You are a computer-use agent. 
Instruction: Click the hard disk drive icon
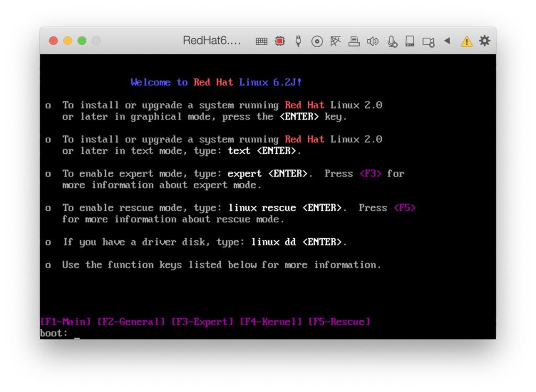pos(410,41)
